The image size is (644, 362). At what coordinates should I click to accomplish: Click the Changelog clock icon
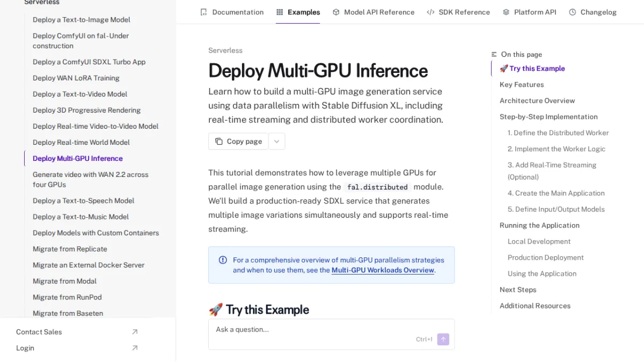[x=573, y=12]
